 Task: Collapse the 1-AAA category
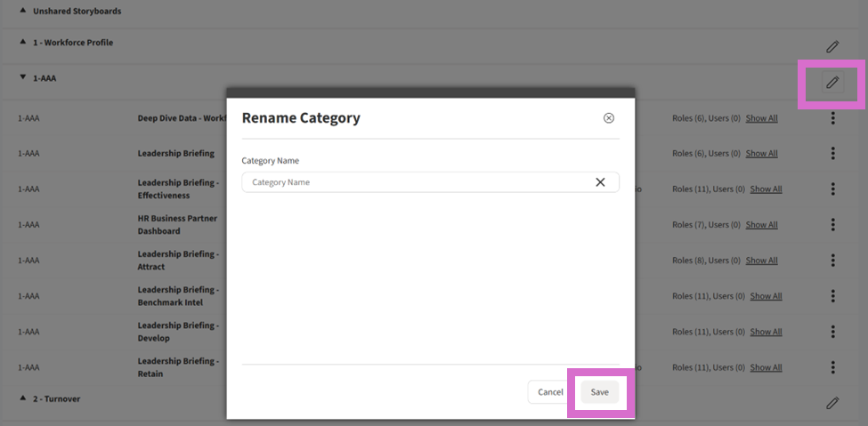[23, 78]
